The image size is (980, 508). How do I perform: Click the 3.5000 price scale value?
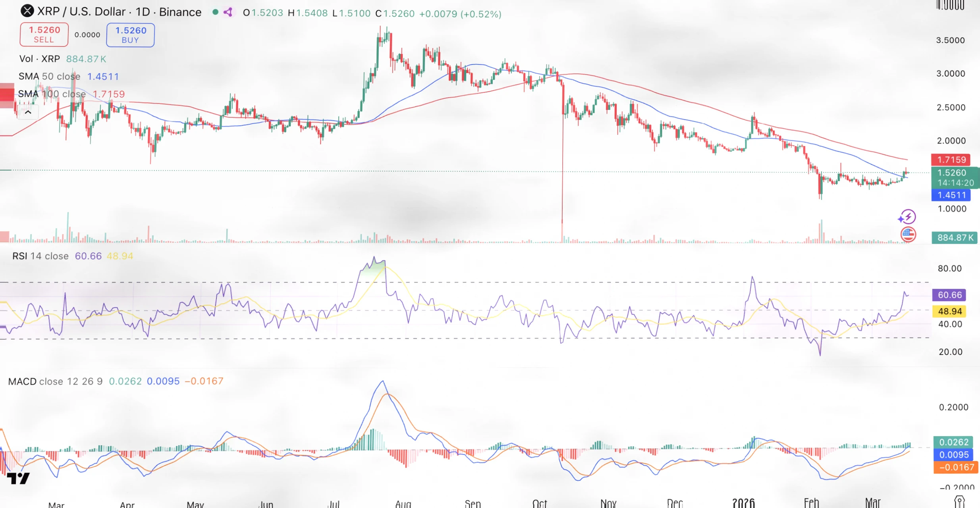(950, 40)
